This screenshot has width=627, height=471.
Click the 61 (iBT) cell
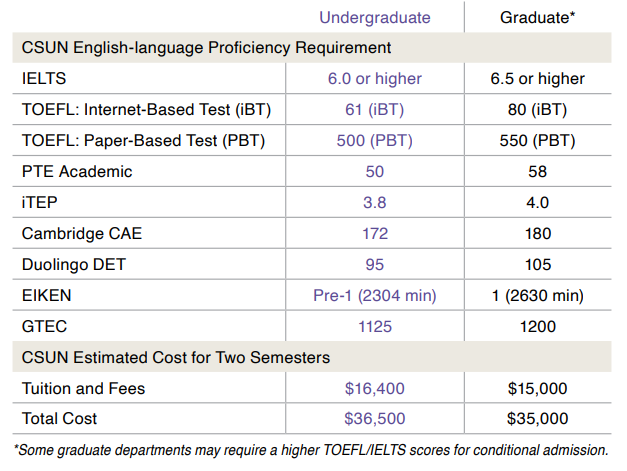tap(375, 110)
